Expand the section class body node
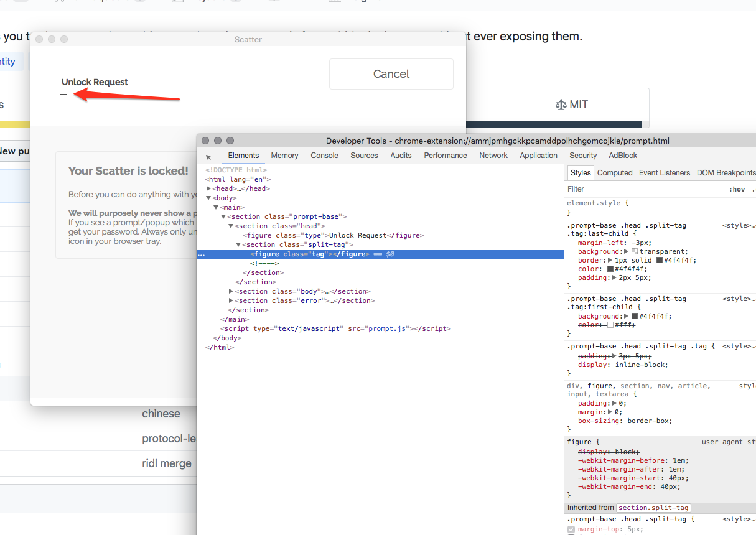 tap(231, 291)
